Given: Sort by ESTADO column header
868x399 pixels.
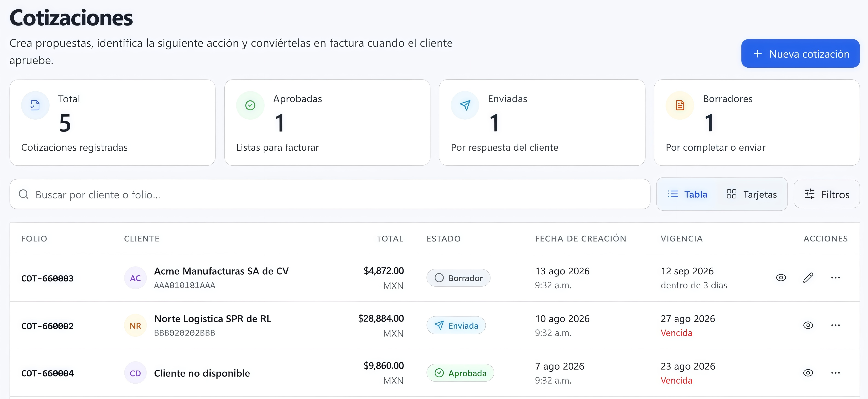Looking at the screenshot, I should tap(444, 238).
